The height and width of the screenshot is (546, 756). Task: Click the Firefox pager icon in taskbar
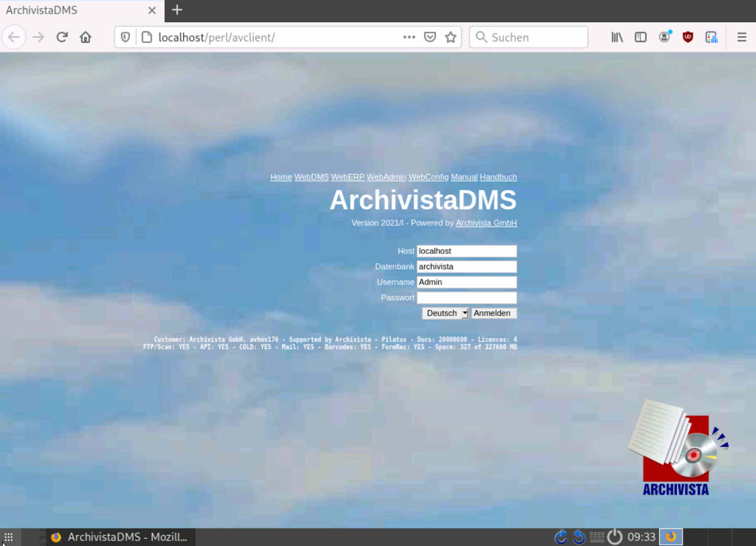[671, 537]
